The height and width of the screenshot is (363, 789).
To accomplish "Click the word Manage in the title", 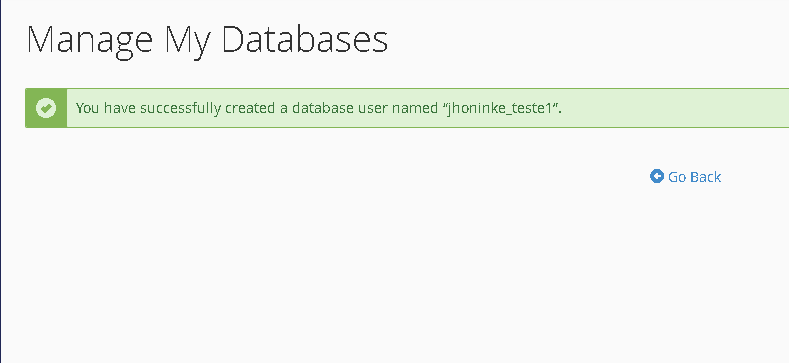I will pyautogui.click(x=90, y=41).
